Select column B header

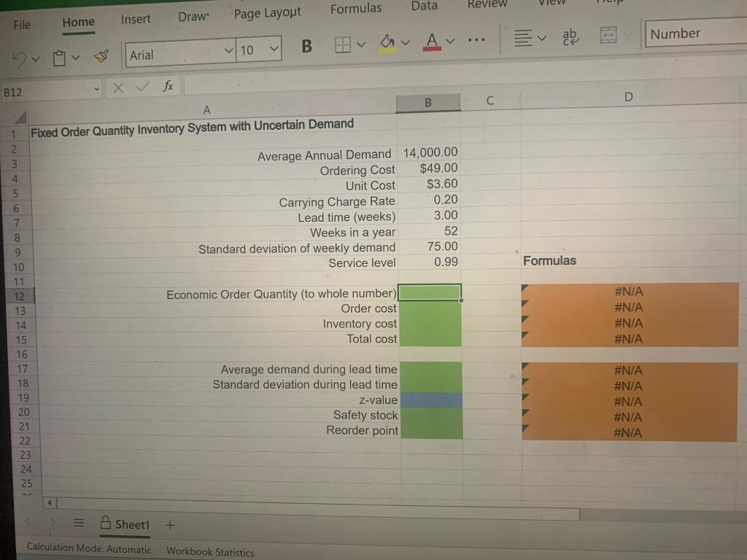pyautogui.click(x=427, y=102)
